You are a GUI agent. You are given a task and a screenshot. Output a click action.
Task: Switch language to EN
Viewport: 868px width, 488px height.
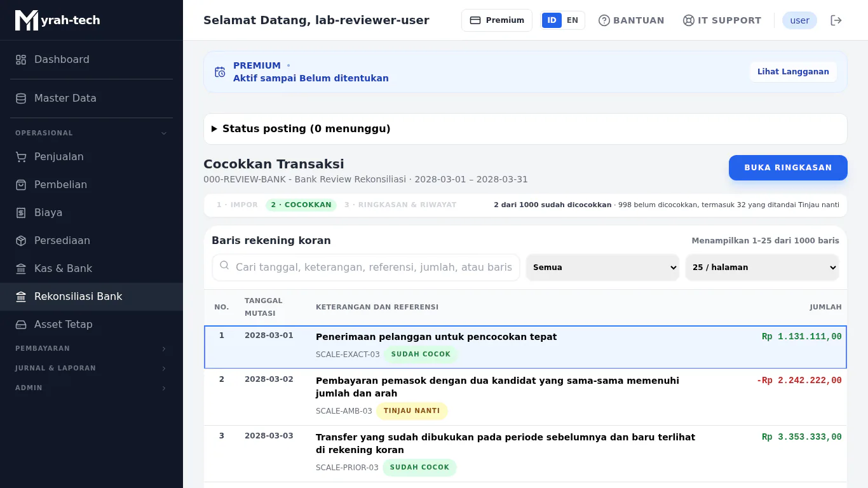[x=573, y=20]
